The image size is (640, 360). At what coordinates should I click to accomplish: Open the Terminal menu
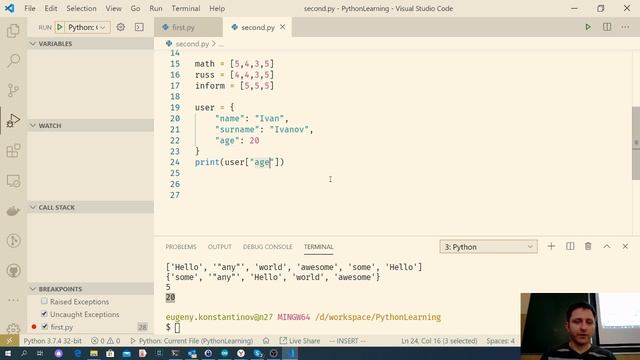click(x=186, y=8)
